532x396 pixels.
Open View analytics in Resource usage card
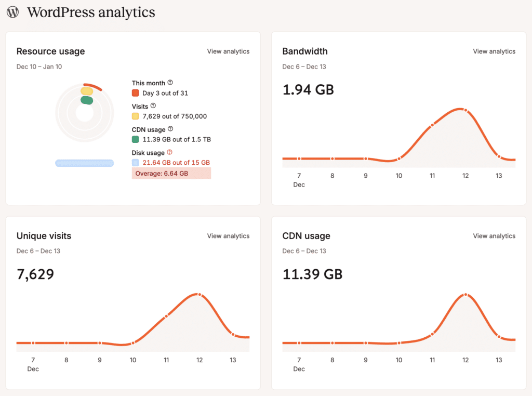[228, 51]
